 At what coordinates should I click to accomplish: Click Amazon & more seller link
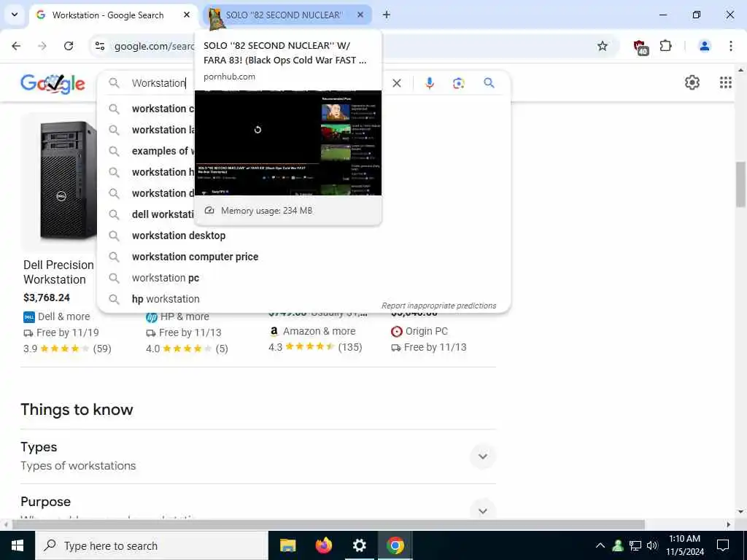[320, 331]
